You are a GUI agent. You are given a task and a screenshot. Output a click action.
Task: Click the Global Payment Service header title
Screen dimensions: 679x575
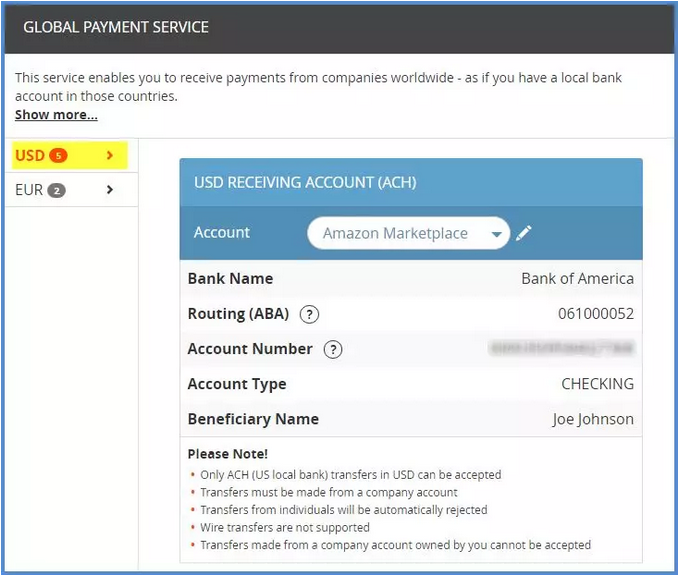click(x=116, y=27)
